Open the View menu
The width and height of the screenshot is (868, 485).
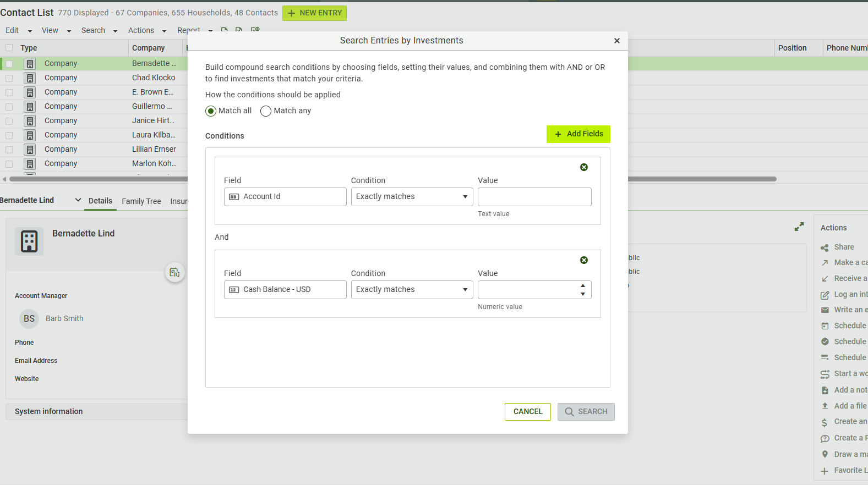click(x=57, y=31)
